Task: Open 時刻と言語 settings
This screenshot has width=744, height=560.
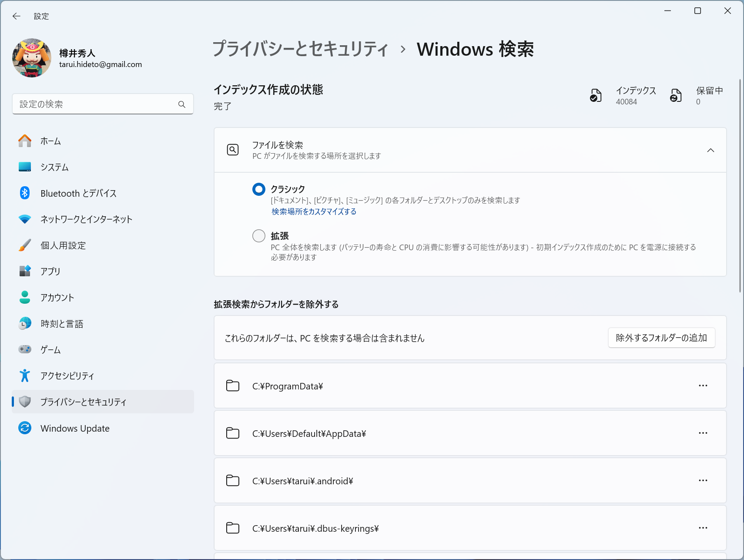Action: pos(61,323)
